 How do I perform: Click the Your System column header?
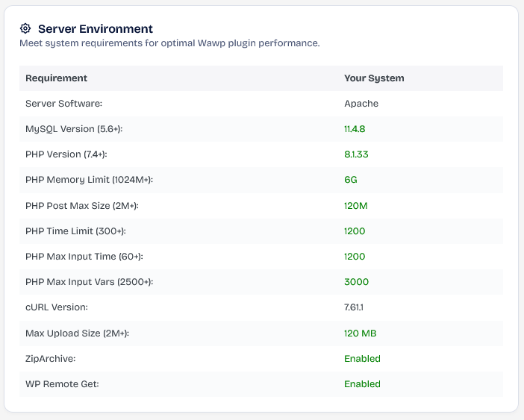pyautogui.click(x=373, y=78)
